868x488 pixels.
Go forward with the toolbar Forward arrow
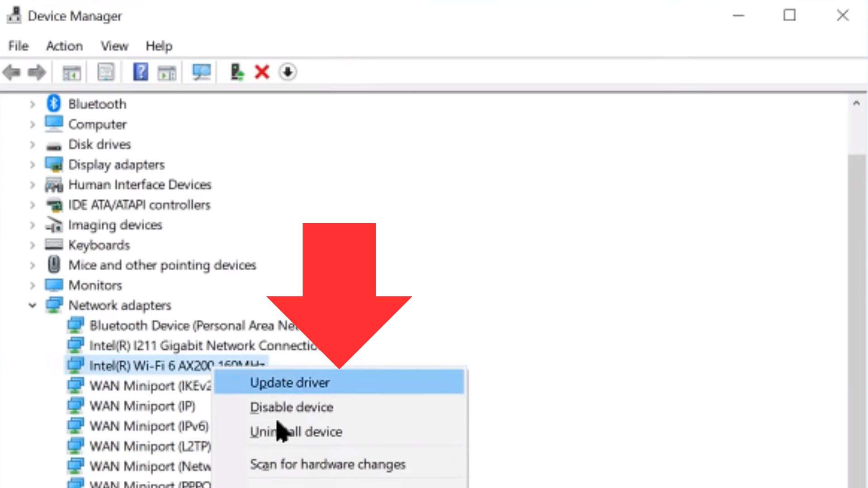tap(37, 72)
